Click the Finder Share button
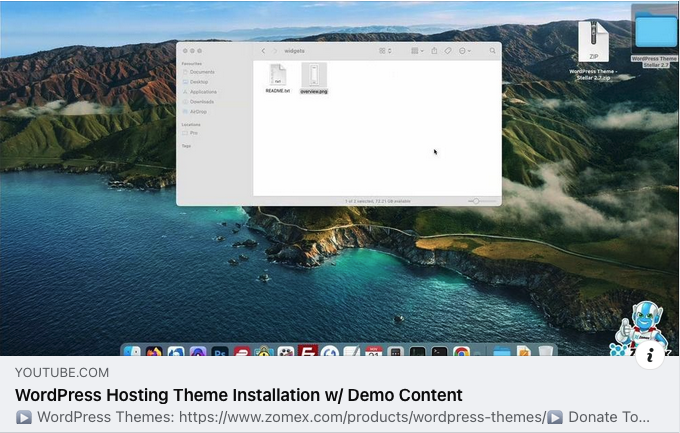Image resolution: width=680 pixels, height=433 pixels. pyautogui.click(x=434, y=51)
